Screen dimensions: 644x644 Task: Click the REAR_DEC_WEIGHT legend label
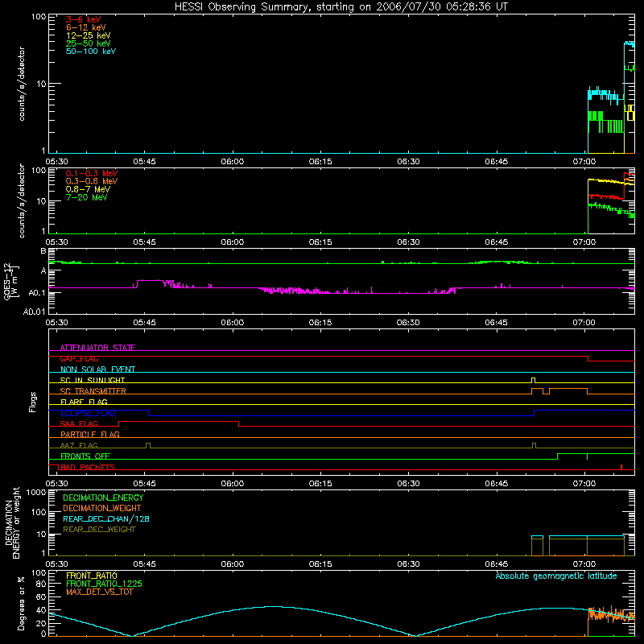[x=99, y=530]
